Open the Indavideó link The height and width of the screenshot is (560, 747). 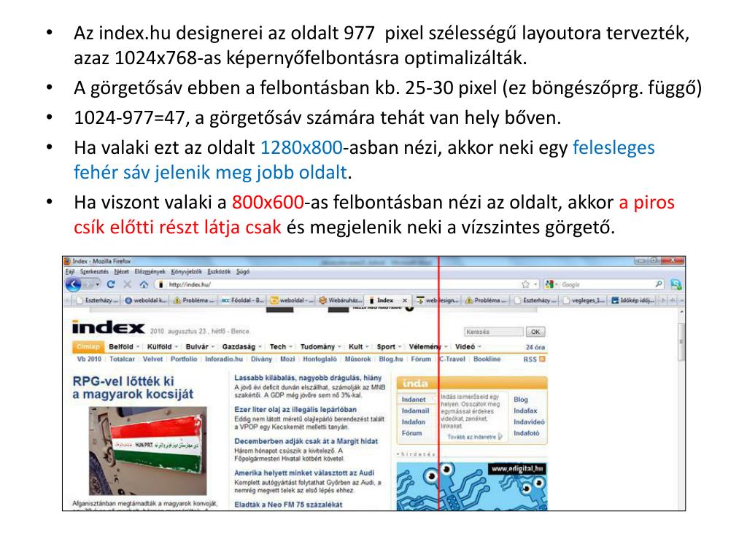[529, 422]
